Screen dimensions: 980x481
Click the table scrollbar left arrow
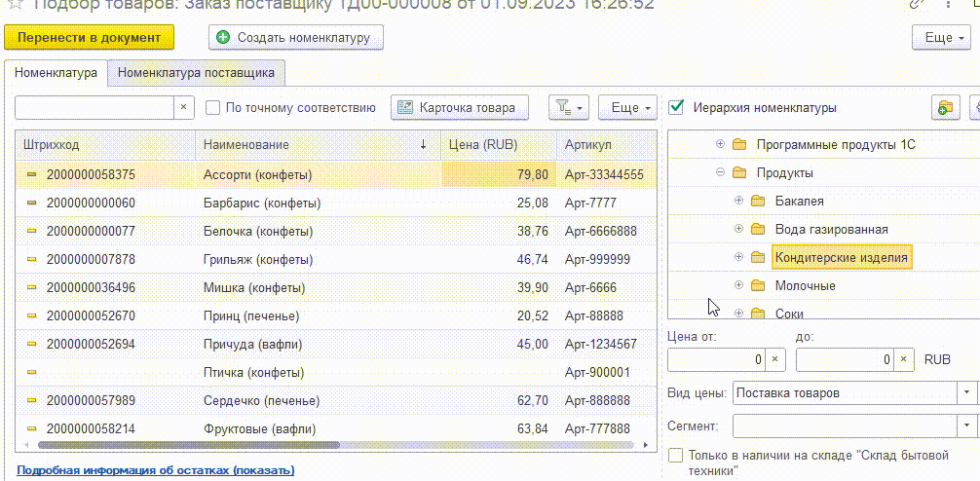tap(25, 445)
